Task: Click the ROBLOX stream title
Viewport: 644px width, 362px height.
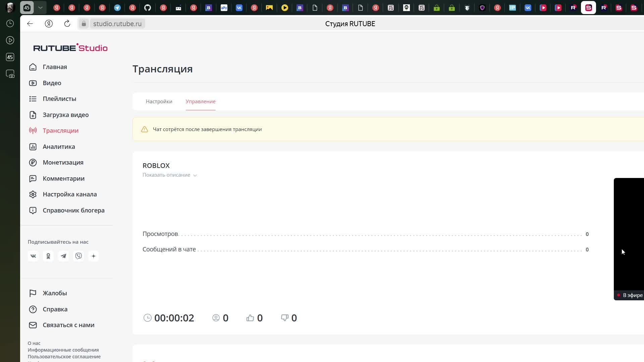Action: (x=156, y=166)
